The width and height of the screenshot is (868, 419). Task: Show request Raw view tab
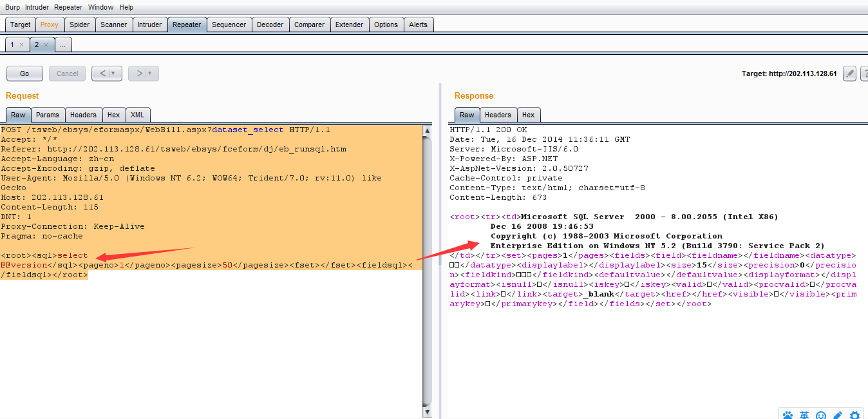click(18, 115)
